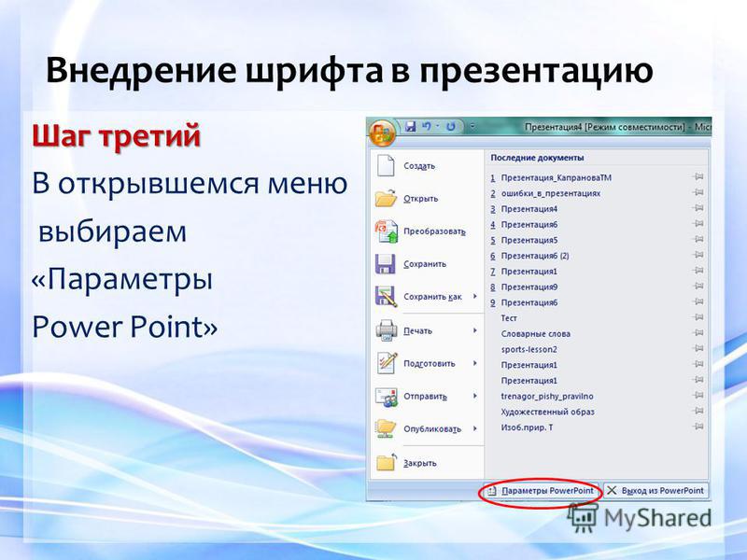
Task: Toggle pin for Словарные слова
Action: [698, 333]
